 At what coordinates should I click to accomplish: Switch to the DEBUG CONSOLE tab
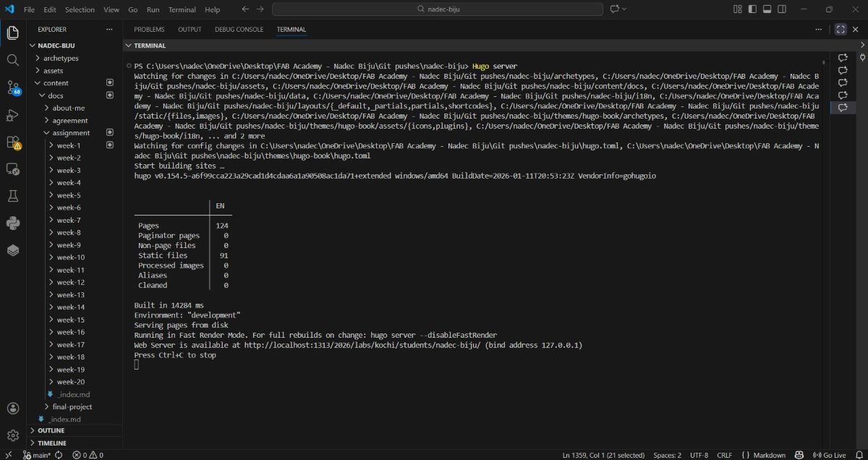(239, 29)
